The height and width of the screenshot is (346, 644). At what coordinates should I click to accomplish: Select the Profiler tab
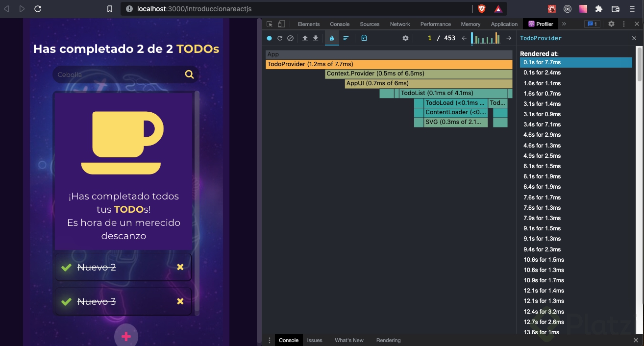click(x=541, y=24)
